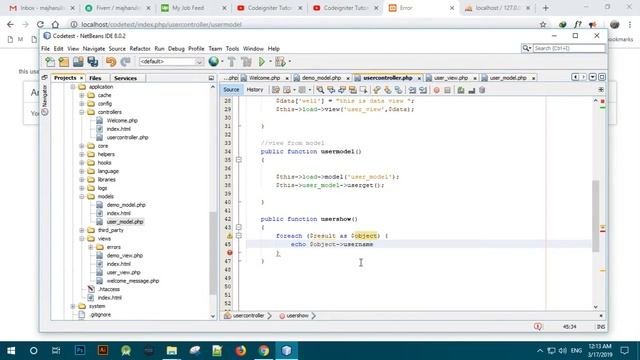Click notifications icon in NetBeans status bar
640x360 pixels.
[538, 327]
